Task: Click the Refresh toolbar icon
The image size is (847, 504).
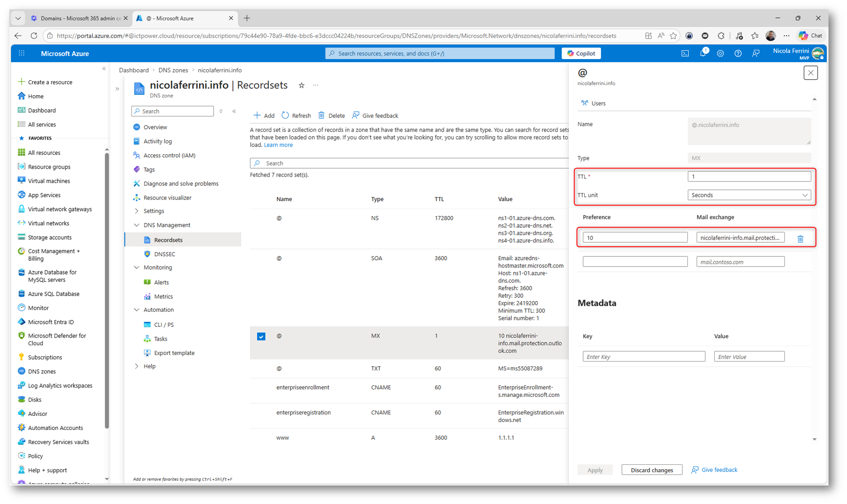Action: 286,115
